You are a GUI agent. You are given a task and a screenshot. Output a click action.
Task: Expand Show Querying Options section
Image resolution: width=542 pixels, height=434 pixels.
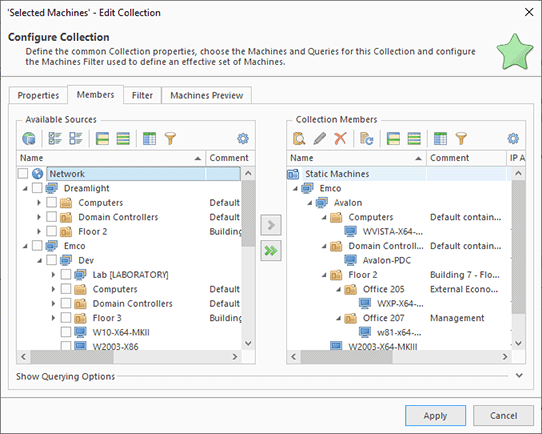(x=519, y=375)
